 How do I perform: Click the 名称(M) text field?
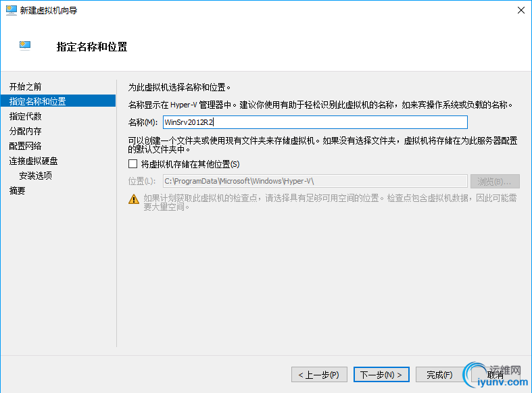(315, 122)
